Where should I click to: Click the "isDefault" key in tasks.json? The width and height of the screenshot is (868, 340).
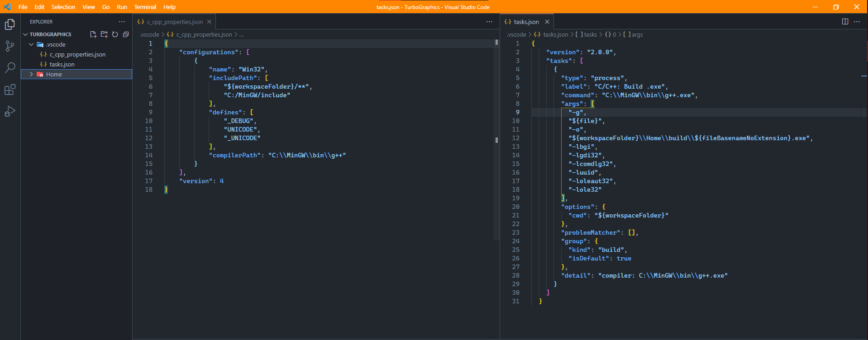coord(588,258)
